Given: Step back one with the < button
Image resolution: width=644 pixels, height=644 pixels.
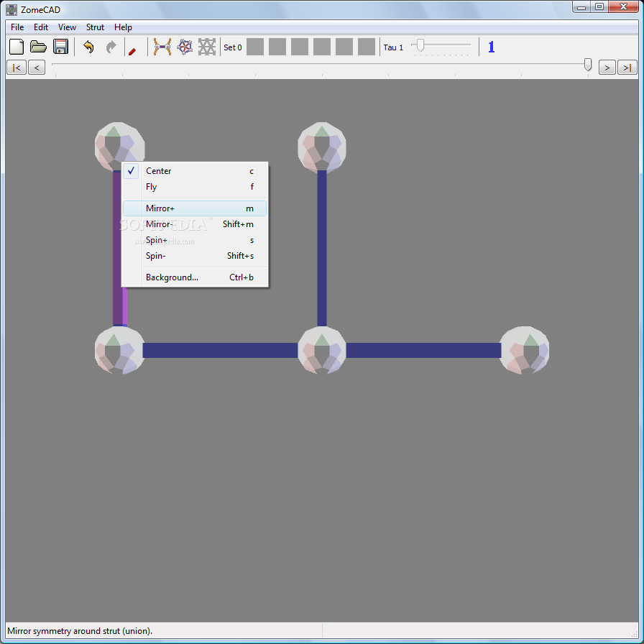Looking at the screenshot, I should (37, 68).
